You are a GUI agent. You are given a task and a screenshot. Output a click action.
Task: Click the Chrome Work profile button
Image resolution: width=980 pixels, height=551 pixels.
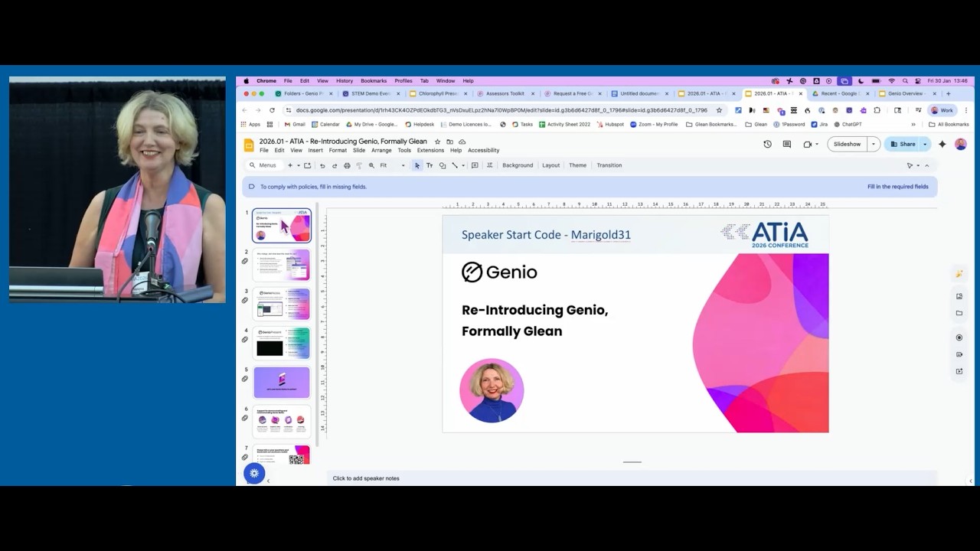942,110
